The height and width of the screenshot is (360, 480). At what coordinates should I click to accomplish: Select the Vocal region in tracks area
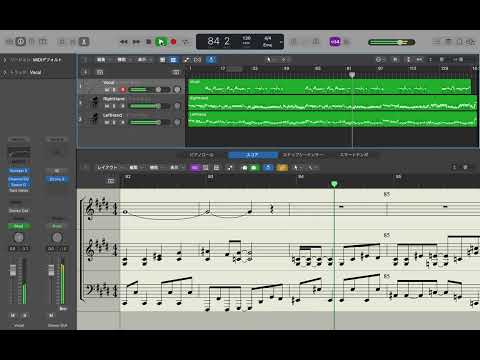pyautogui.click(x=330, y=87)
